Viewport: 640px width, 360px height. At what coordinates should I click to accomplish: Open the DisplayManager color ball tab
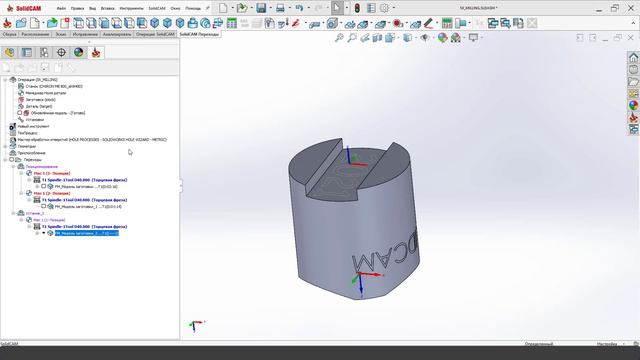tap(78, 52)
